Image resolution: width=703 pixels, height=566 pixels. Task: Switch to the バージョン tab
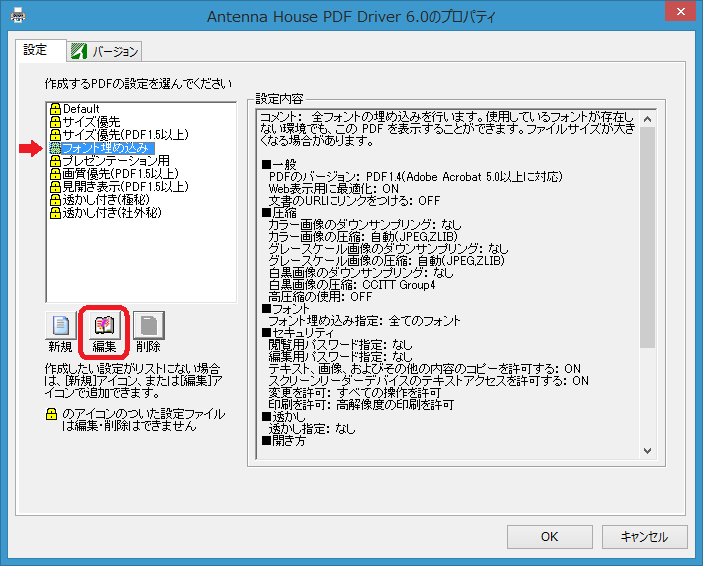coord(105,52)
